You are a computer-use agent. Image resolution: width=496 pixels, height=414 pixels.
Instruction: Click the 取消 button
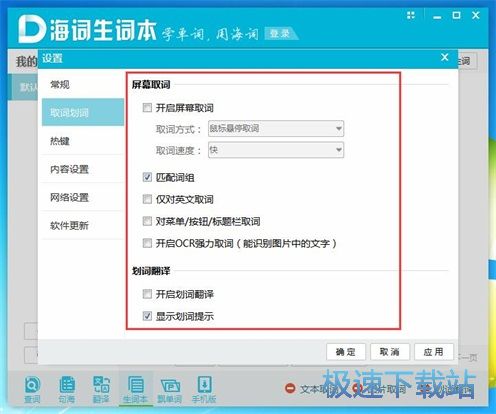click(x=390, y=352)
